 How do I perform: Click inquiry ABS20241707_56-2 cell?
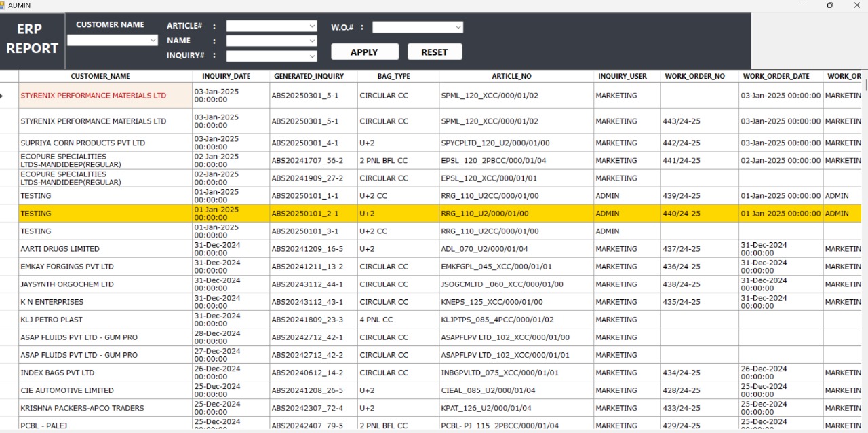coord(313,161)
